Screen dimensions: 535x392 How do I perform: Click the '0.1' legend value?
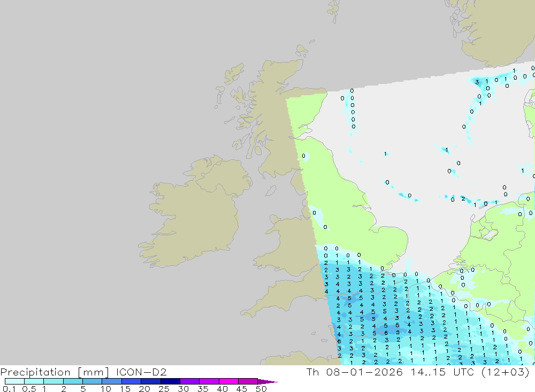[9, 389]
